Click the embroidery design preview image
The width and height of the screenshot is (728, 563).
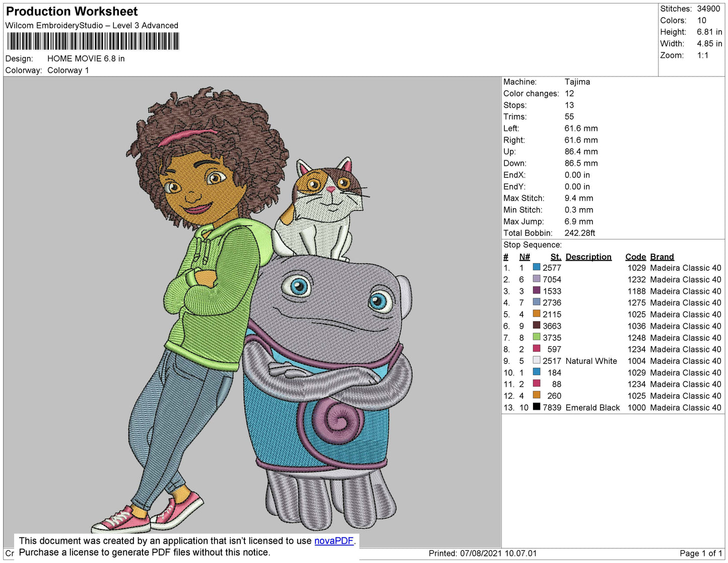(252, 311)
